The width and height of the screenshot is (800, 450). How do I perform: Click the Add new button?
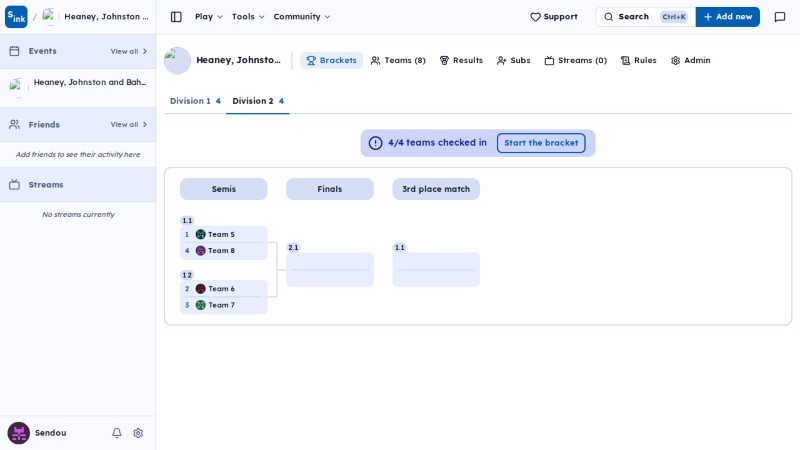728,17
